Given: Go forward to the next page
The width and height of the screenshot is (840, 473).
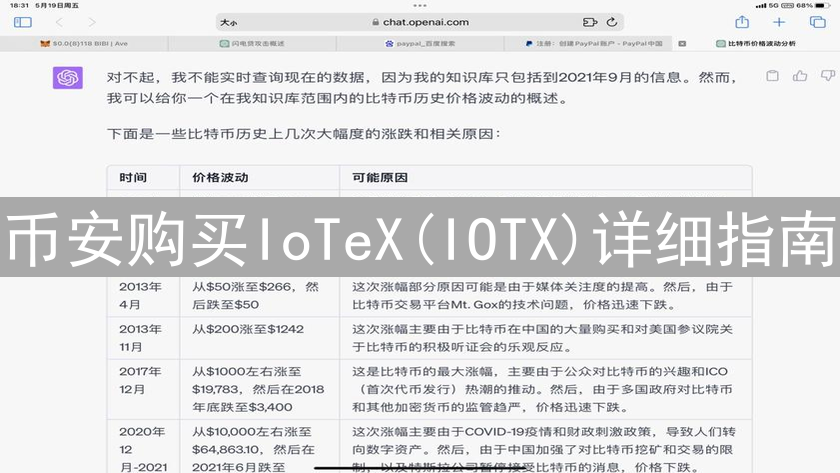Looking at the screenshot, I should click(x=92, y=22).
